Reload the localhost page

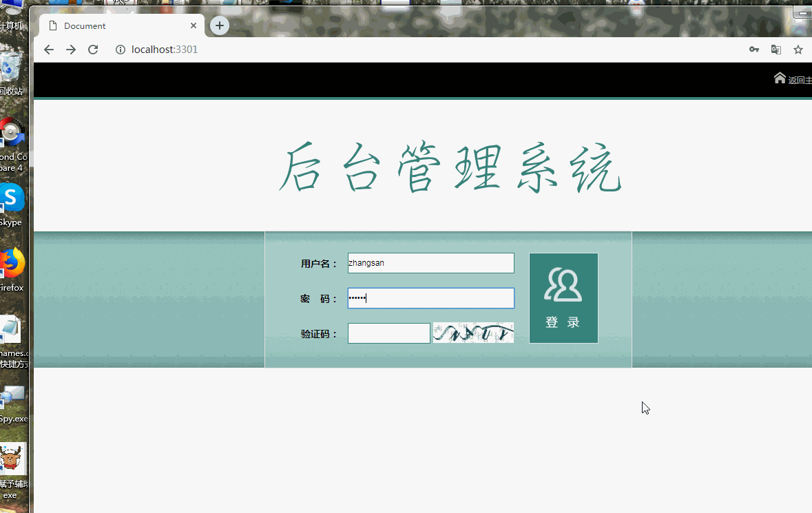[x=93, y=50]
